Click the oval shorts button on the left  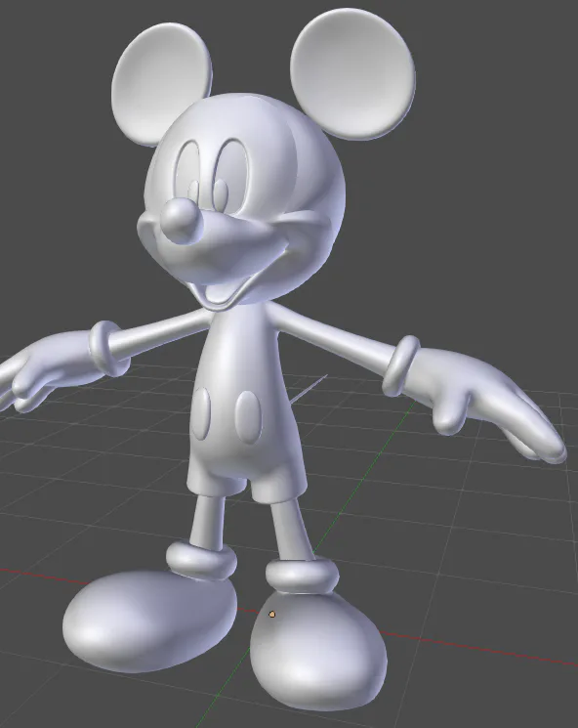(201, 414)
